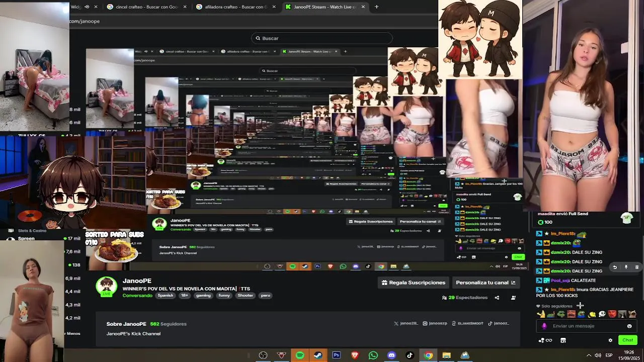The image size is (644, 362).
Task: Open janoo28_ X profile link
Action: [406, 324]
